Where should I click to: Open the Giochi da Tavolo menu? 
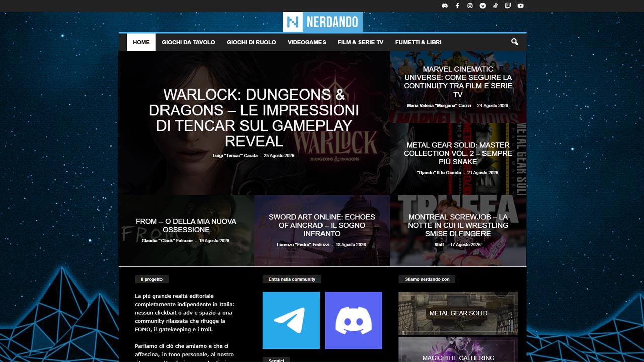point(188,42)
